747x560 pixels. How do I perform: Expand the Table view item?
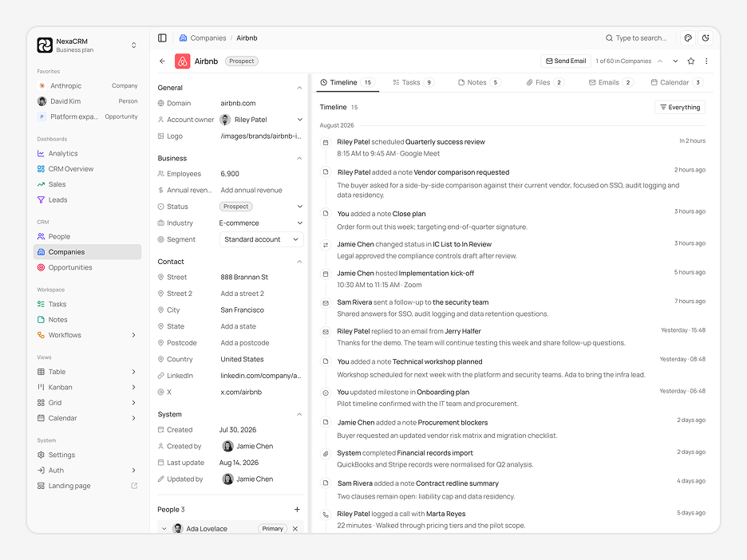[x=134, y=372]
